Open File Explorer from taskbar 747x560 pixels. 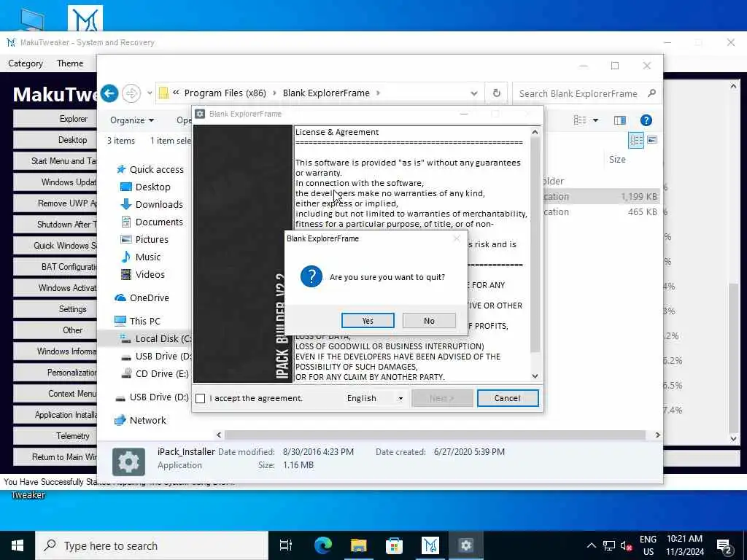[x=358, y=545]
